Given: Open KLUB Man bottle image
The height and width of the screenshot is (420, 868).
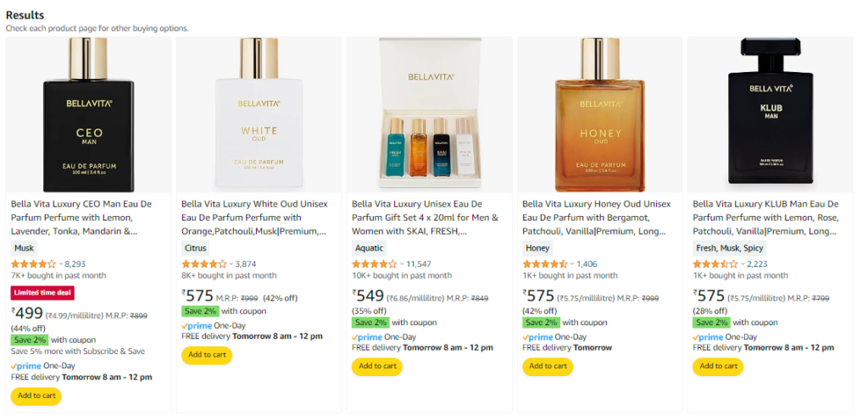Looking at the screenshot, I should coord(771,114).
